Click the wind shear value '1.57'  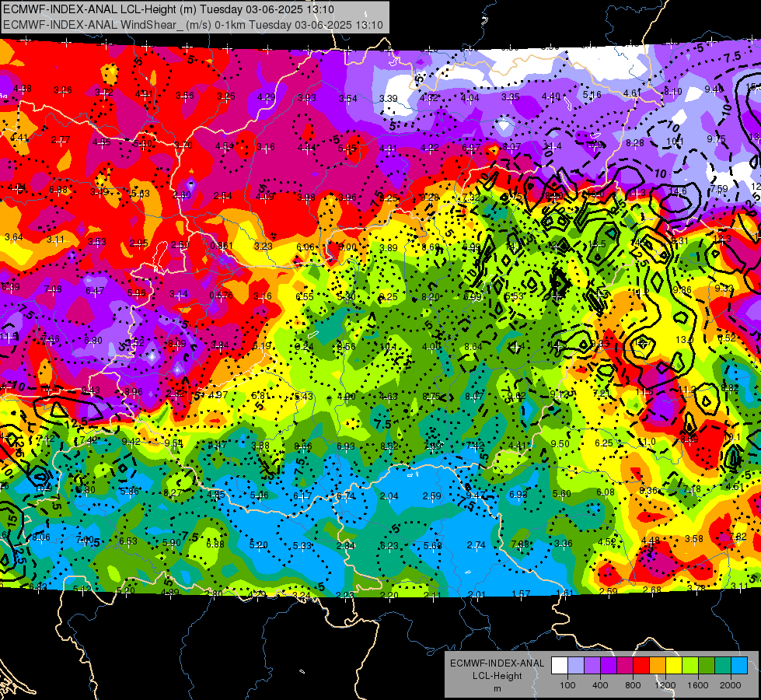[522, 594]
